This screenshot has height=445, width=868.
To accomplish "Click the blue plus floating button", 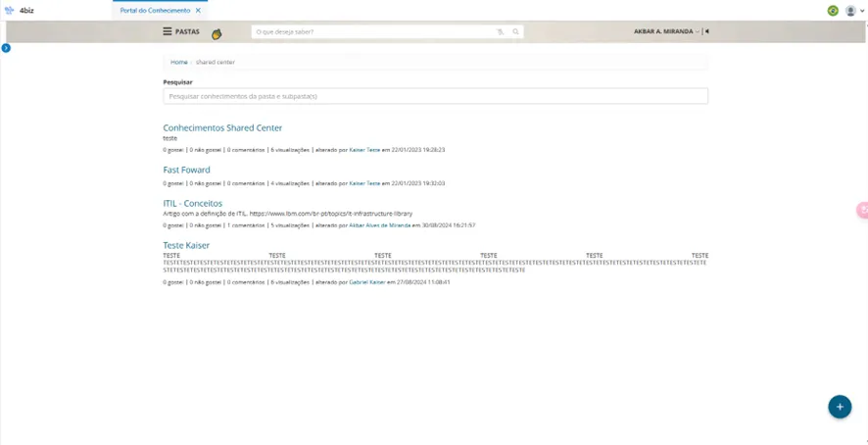I will click(x=840, y=407).
